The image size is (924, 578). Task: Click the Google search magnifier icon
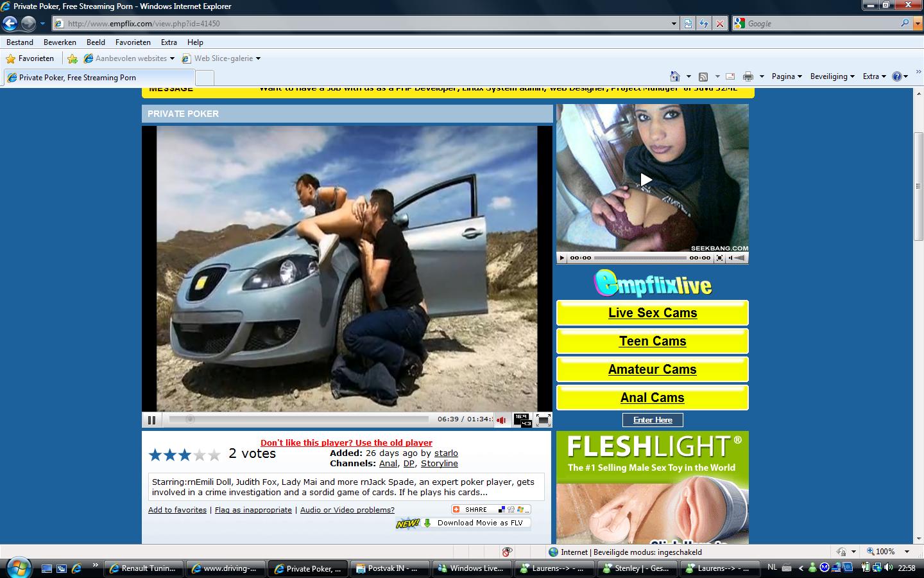click(905, 23)
